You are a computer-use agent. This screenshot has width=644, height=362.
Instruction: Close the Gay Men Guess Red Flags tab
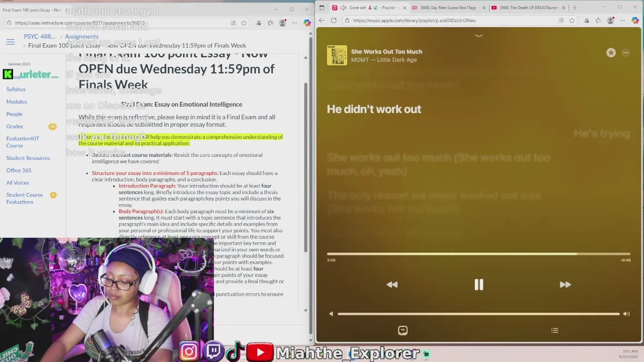tap(484, 8)
